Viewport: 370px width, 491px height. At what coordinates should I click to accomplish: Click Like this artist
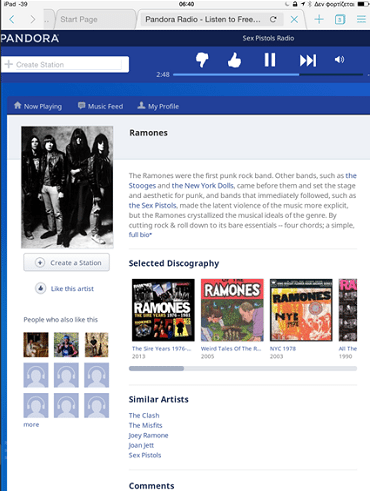[65, 289]
